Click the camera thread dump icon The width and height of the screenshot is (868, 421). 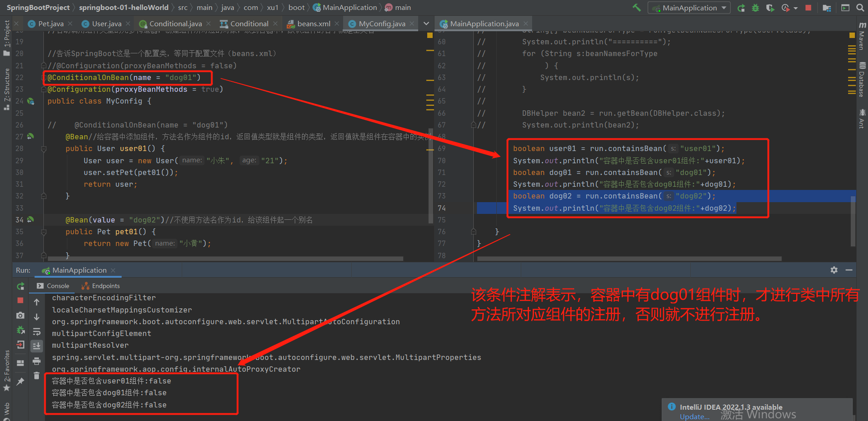click(20, 315)
